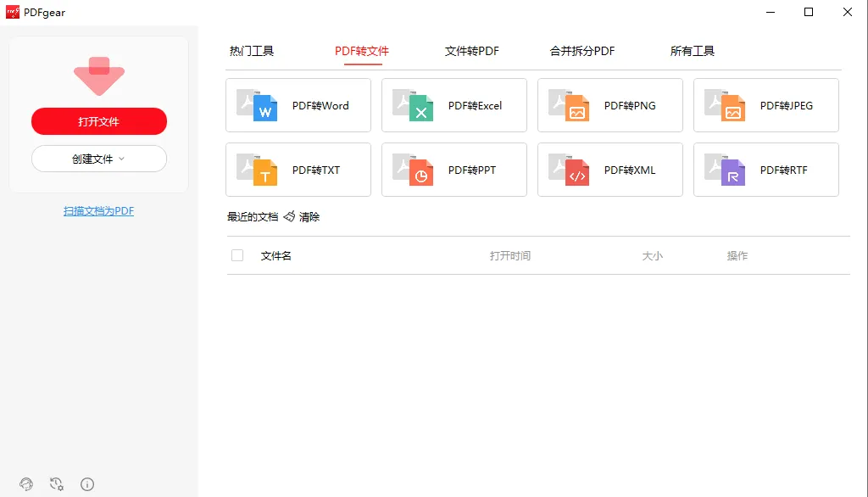The image size is (868, 497).
Task: Select the PDF转文件 tab
Action: click(x=362, y=51)
